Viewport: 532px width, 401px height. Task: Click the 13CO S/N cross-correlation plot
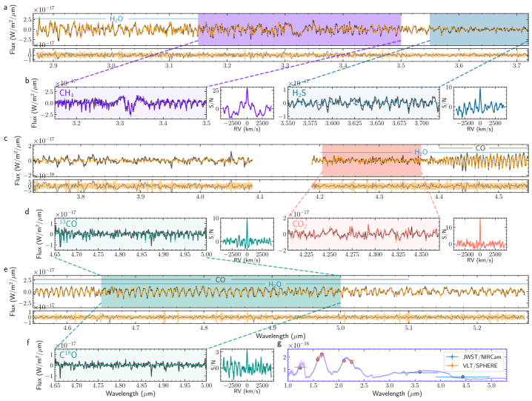point(247,234)
